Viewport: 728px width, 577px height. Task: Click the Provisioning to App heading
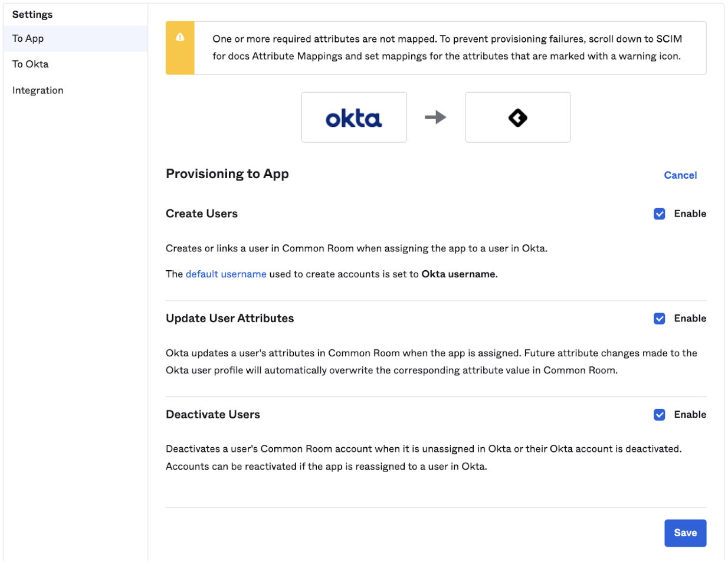click(x=227, y=174)
